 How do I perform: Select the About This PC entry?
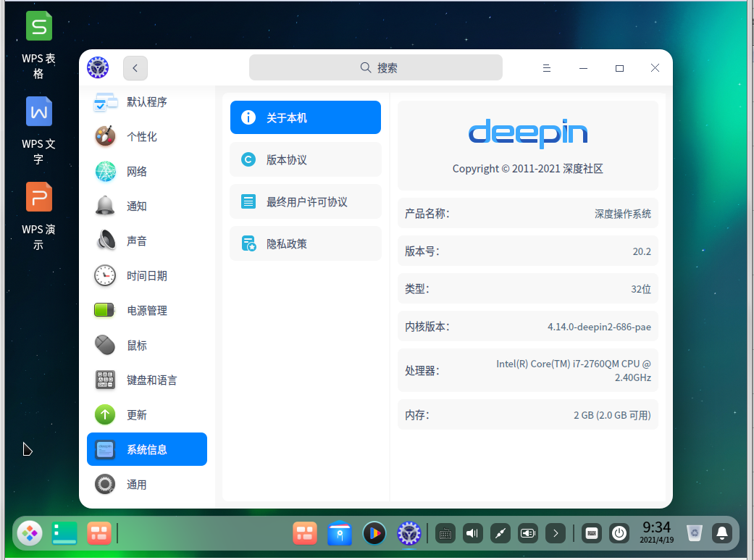point(305,117)
